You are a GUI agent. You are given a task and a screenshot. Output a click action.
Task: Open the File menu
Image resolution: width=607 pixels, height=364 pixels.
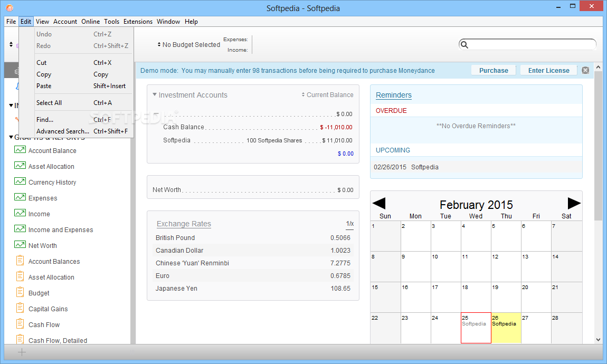coord(11,22)
